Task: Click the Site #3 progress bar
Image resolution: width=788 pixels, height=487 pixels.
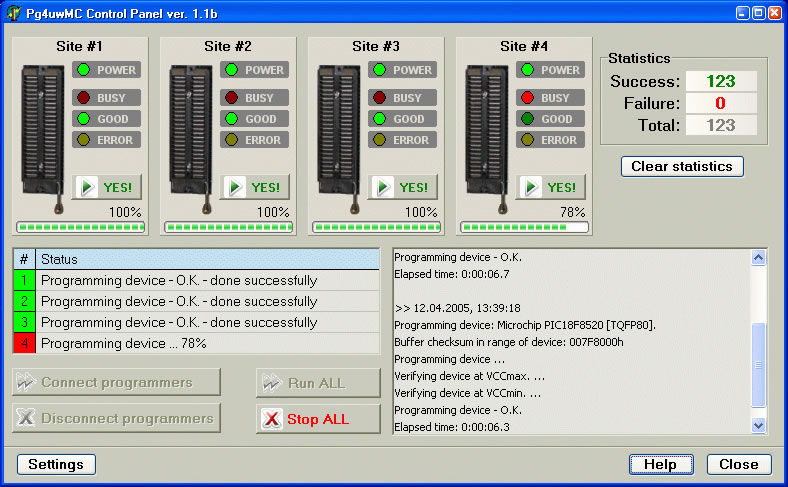Action: tap(376, 227)
